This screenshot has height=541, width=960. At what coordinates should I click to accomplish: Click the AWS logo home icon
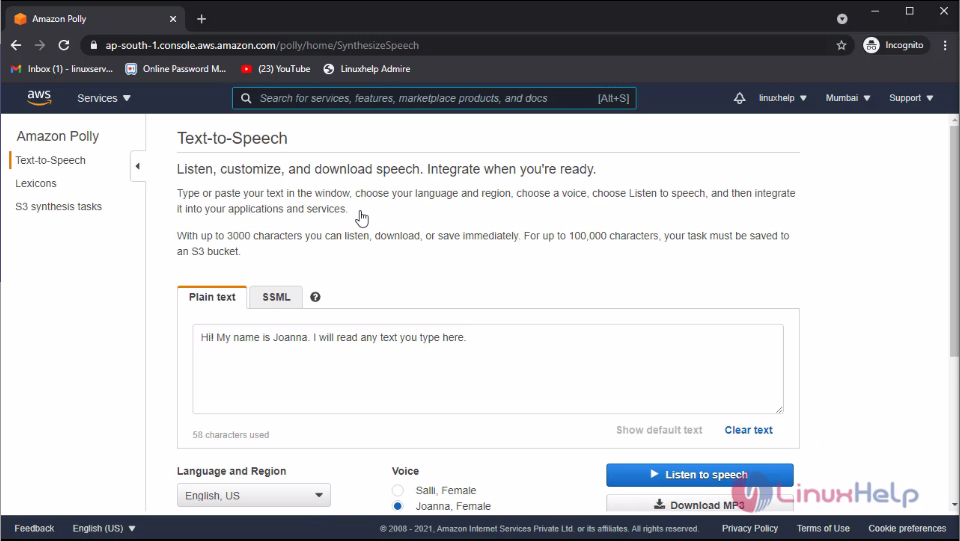pyautogui.click(x=39, y=98)
